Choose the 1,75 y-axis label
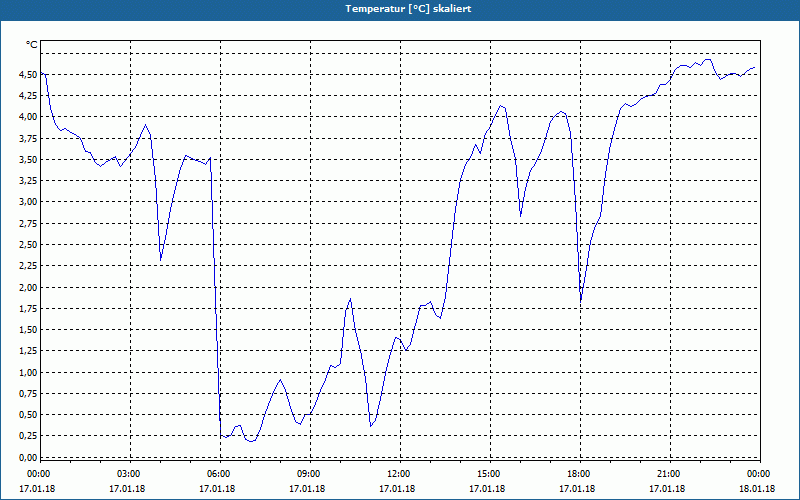Viewport: 800px width, 500px height. tap(29, 309)
